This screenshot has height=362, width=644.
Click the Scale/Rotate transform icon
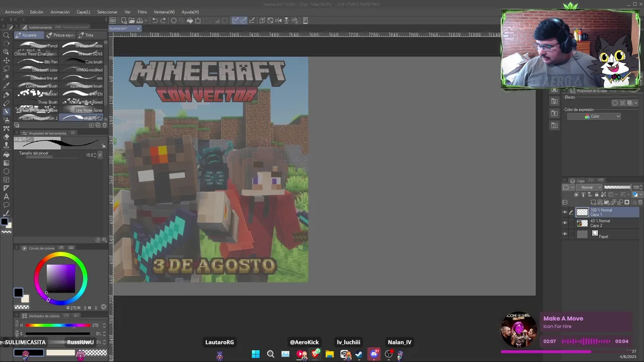198,21
